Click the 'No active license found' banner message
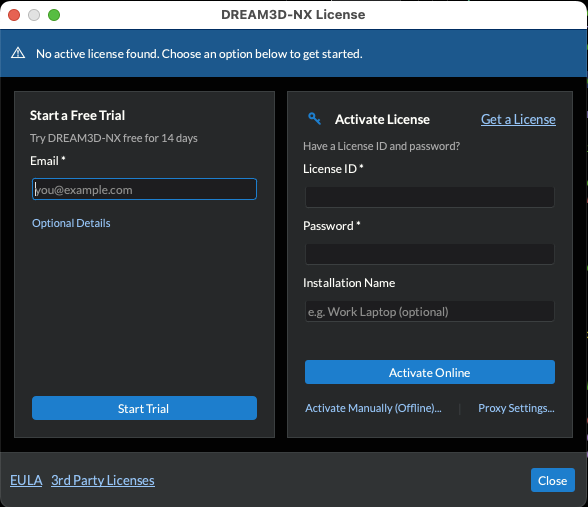The width and height of the screenshot is (588, 507). (x=199, y=54)
